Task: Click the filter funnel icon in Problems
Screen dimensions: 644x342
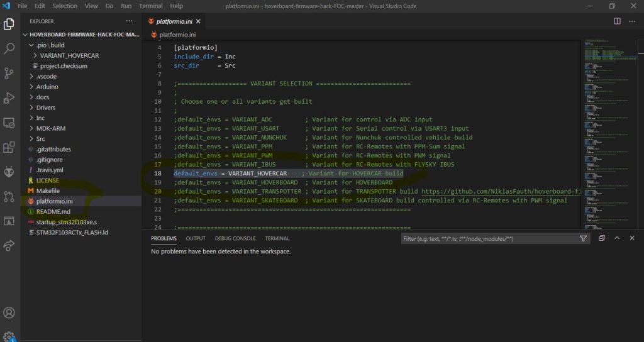Action: (x=583, y=239)
